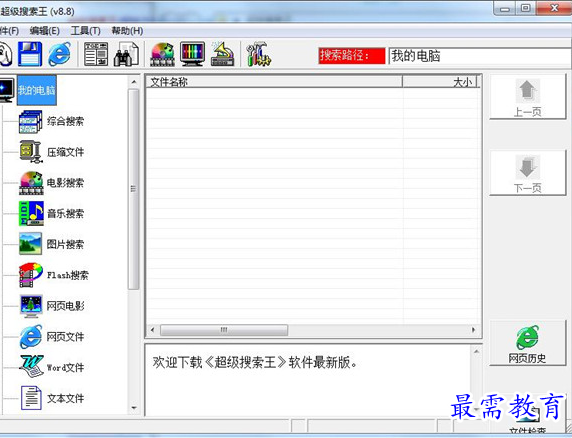Screen dimensions: 572x438
Task: Select 音乐搜索 MIDI note icon
Action: click(x=31, y=213)
